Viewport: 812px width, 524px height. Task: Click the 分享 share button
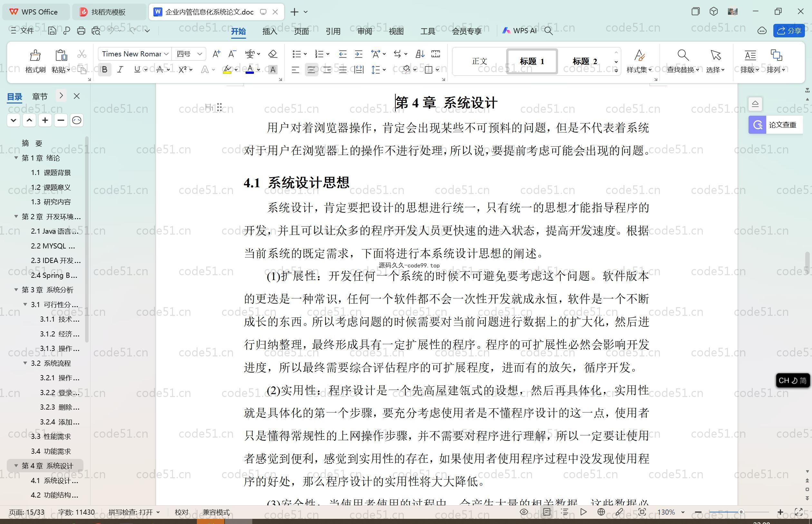click(x=789, y=31)
